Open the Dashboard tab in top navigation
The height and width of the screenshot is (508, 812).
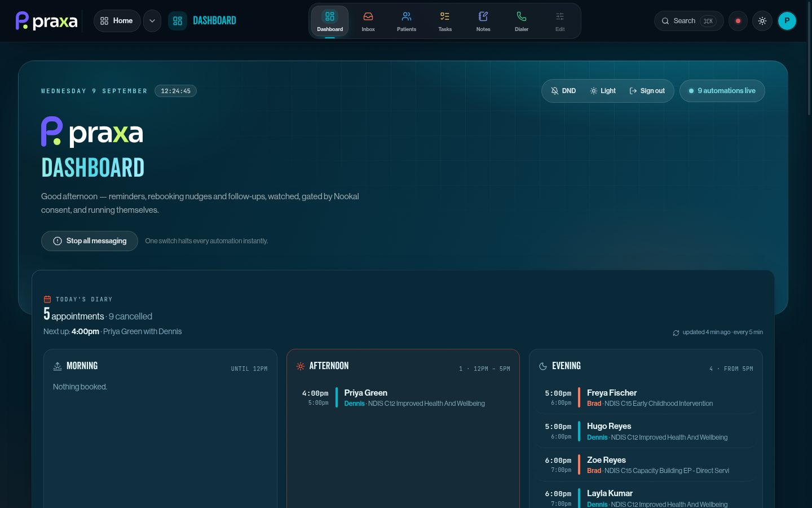click(x=330, y=21)
